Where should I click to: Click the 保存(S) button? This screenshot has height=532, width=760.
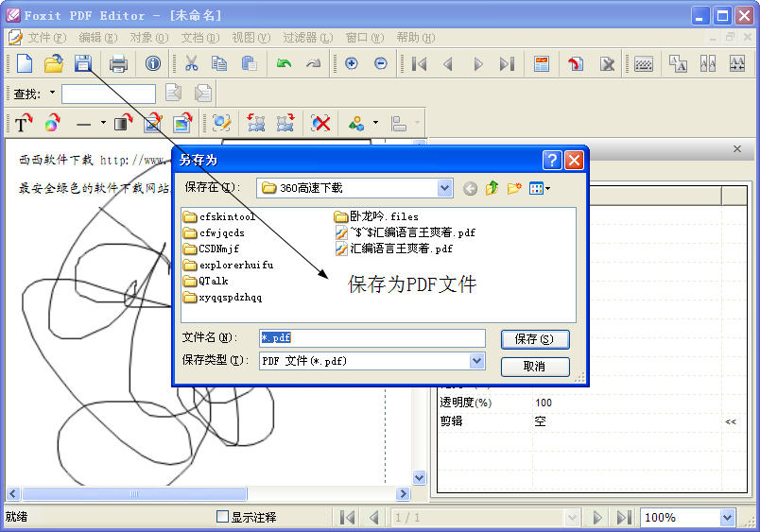535,339
